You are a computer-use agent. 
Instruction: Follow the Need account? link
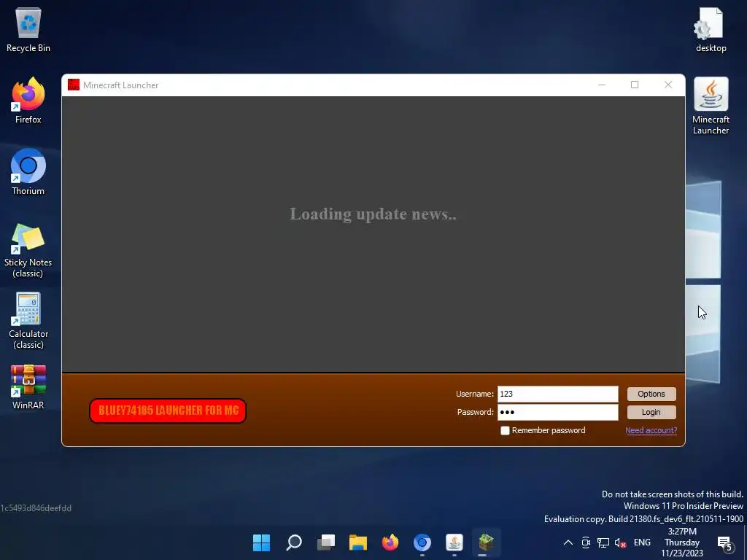651,430
